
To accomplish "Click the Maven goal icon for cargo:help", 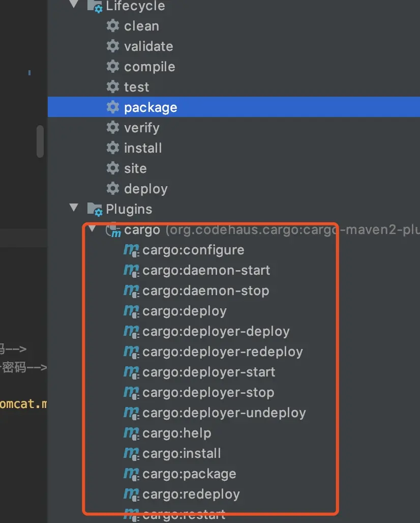I will (x=131, y=433).
